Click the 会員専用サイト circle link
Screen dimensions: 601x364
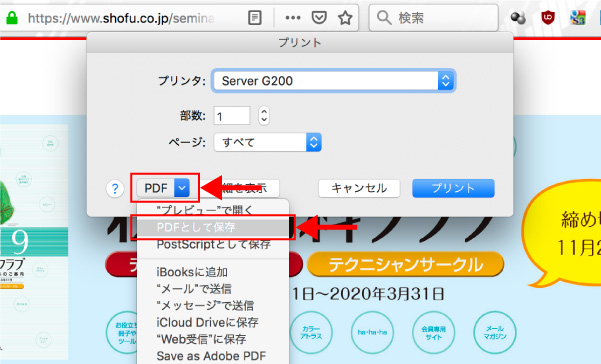click(x=434, y=332)
